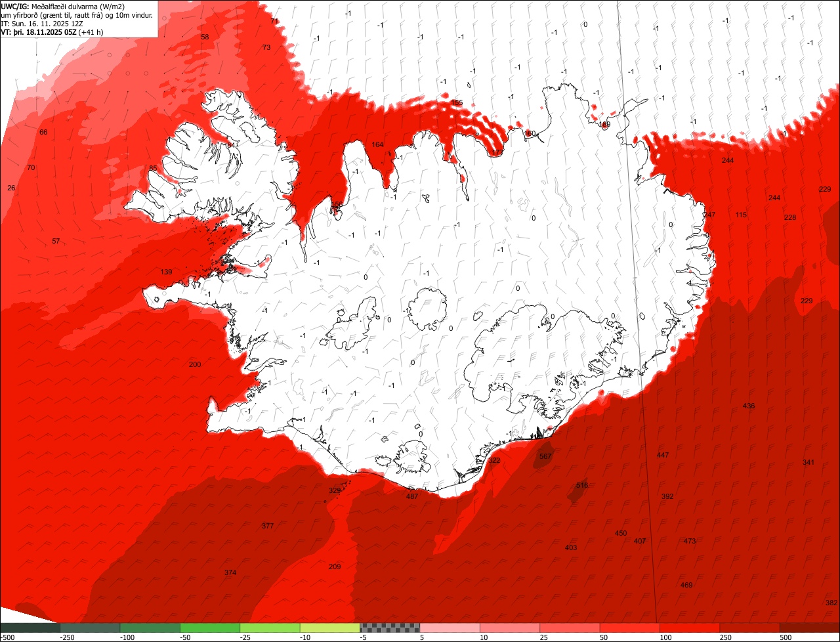Select the -50 to -25 bright green swatch

coord(210,628)
